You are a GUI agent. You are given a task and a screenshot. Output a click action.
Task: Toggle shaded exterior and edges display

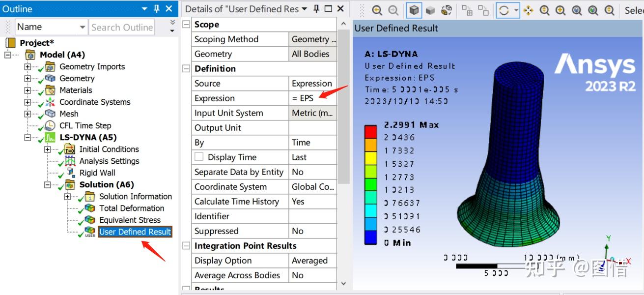[415, 10]
